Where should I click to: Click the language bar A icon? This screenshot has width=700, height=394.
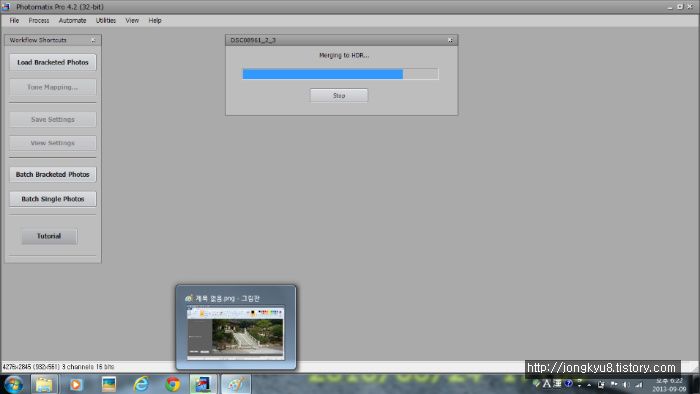(547, 384)
